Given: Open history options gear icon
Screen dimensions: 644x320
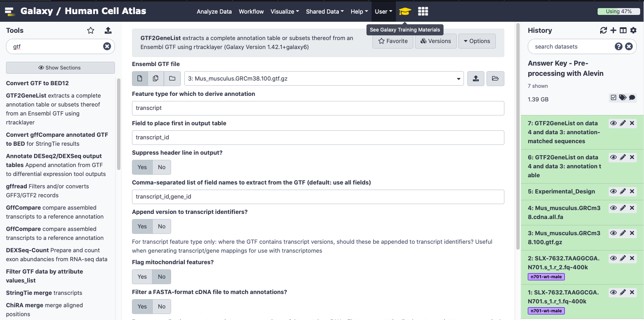Looking at the screenshot, I should [633, 30].
